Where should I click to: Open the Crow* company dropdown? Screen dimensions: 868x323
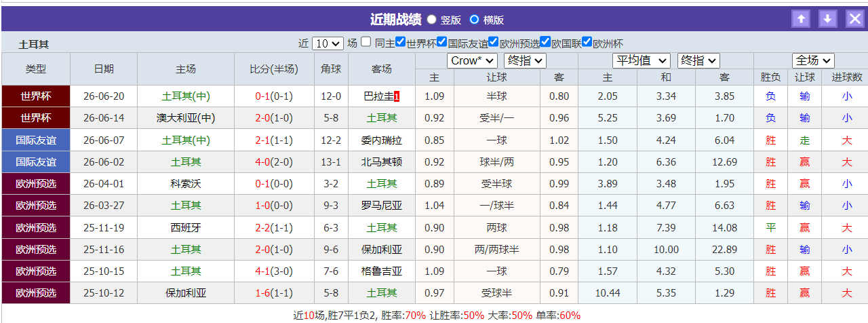point(473,61)
